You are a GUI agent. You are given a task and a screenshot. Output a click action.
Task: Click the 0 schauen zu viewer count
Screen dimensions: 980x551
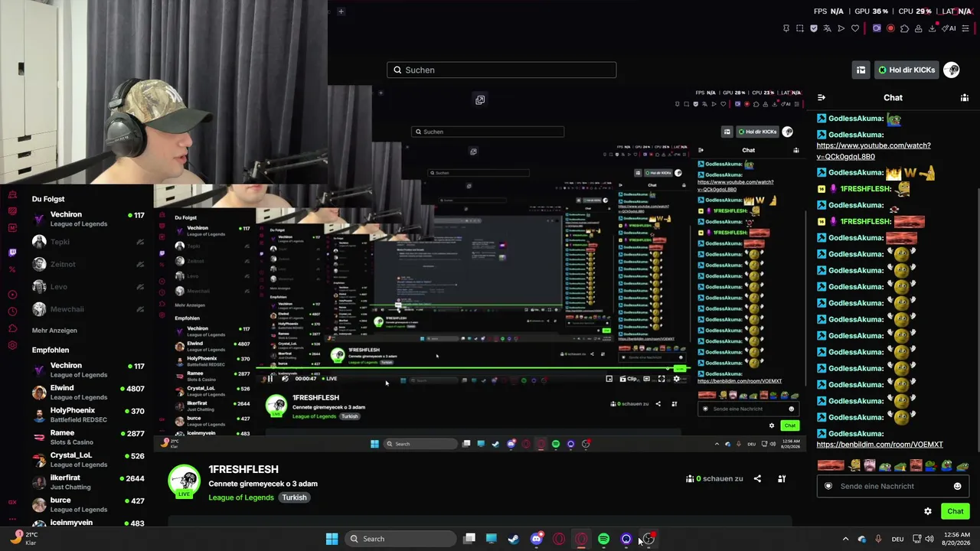[715, 478]
